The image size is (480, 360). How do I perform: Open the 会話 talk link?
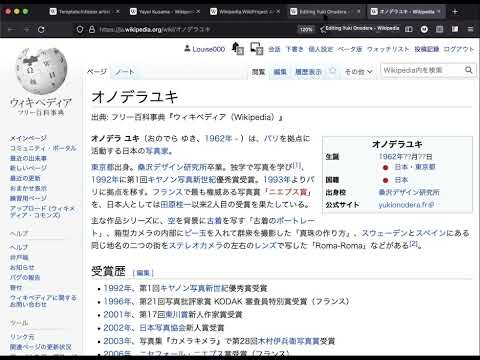[274, 49]
